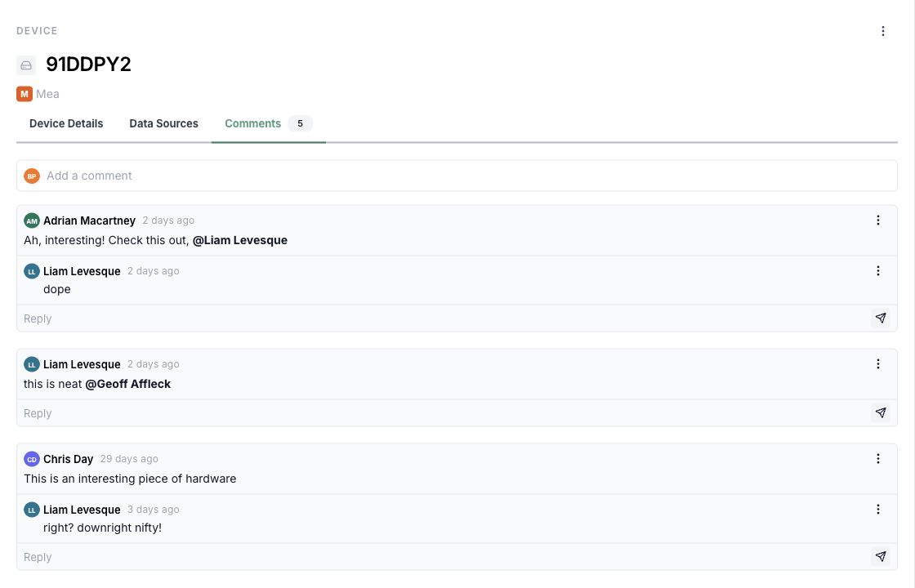Click the @Liam Levesque mention
Screen dimensions: 915x588
[x=240, y=240]
